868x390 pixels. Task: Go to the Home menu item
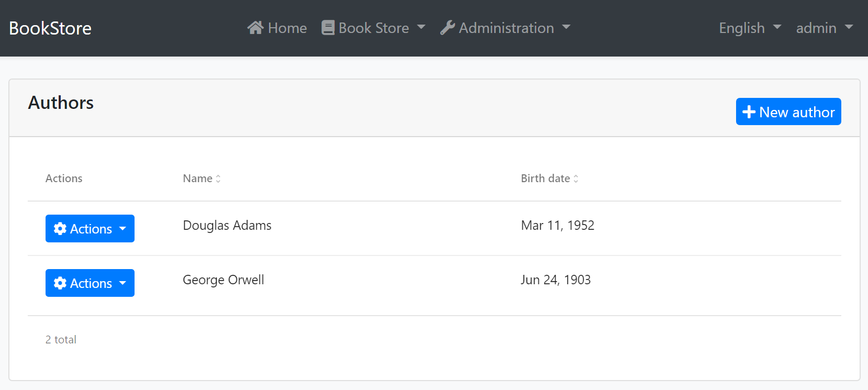pos(287,28)
